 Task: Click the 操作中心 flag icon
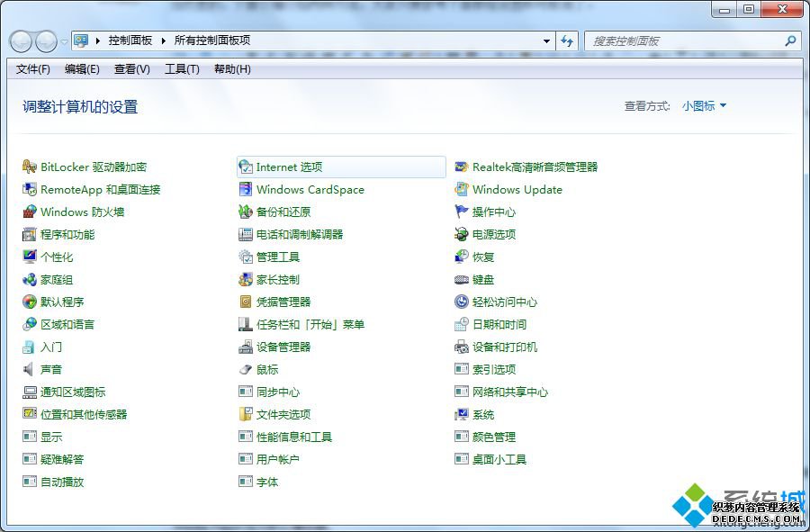tap(462, 212)
